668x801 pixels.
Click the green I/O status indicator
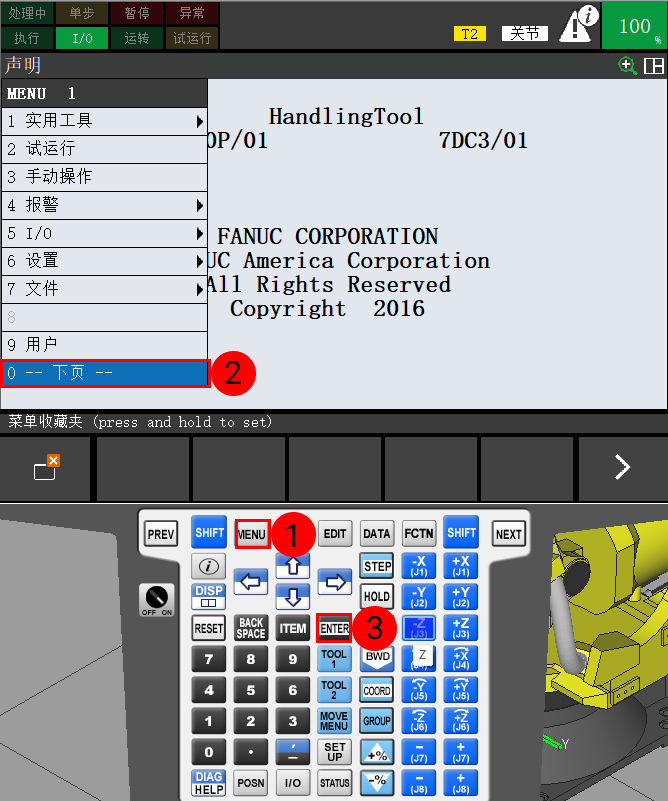pos(82,38)
